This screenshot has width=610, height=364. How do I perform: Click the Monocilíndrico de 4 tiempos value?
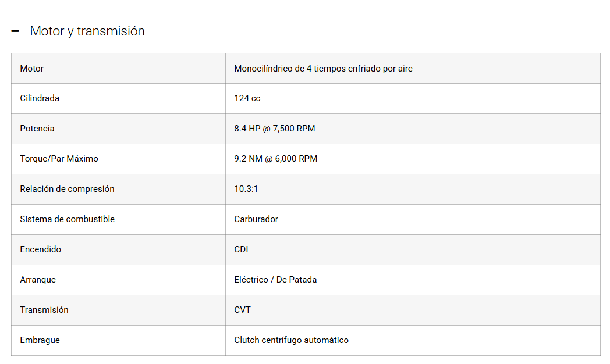[x=323, y=69]
